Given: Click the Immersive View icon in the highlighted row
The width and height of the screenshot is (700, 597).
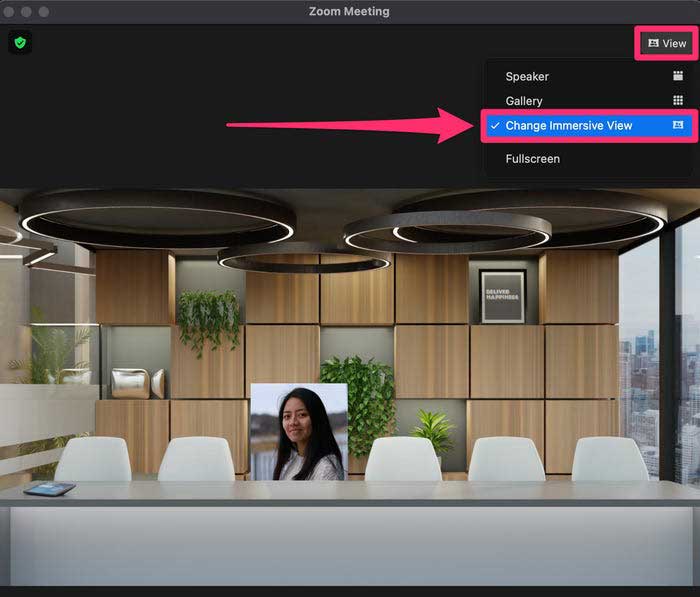Looking at the screenshot, I should (677, 126).
